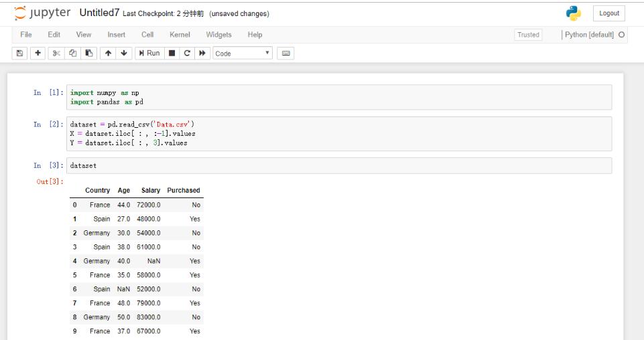Rename notebook via Untitled7 title
The height and width of the screenshot is (340, 644).
(x=99, y=13)
